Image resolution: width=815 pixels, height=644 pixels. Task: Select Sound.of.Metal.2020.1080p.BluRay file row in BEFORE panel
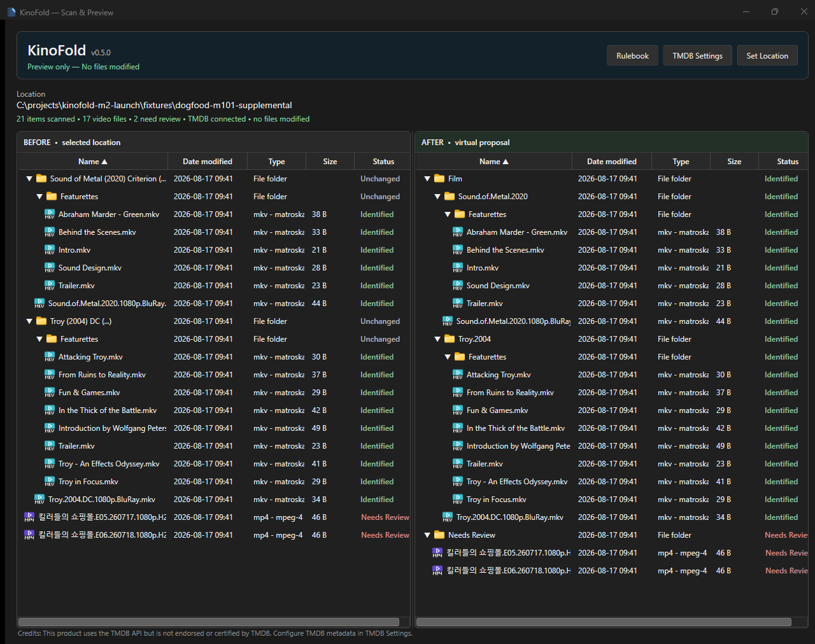pos(214,304)
